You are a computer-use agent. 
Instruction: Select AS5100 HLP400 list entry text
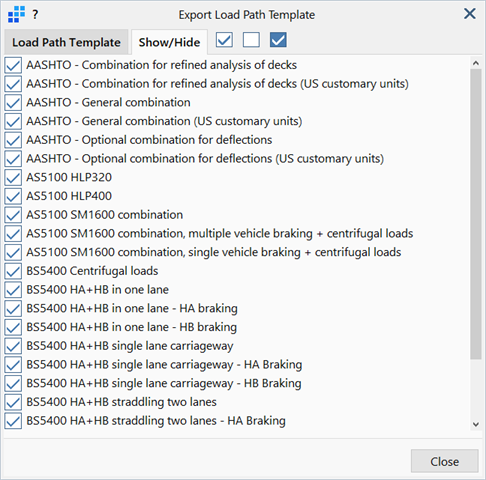69,196
